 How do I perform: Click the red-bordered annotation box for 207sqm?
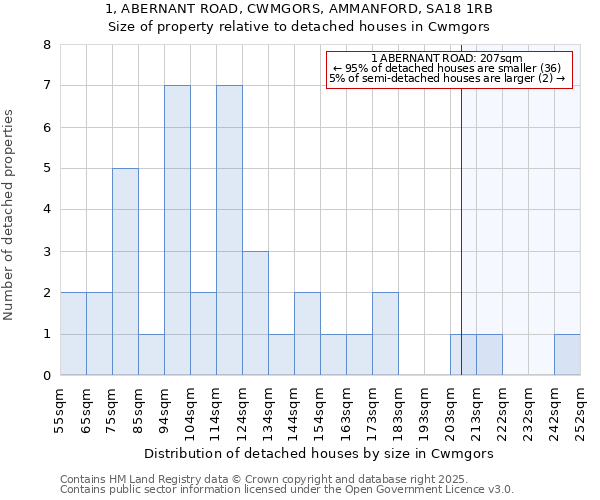tap(449, 69)
